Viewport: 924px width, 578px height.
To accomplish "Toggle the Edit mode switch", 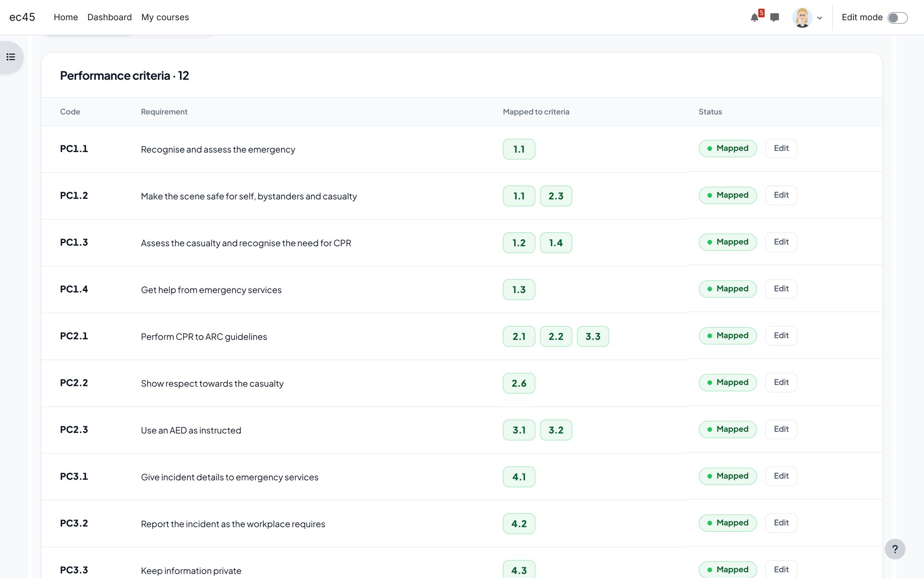I will [x=898, y=18].
